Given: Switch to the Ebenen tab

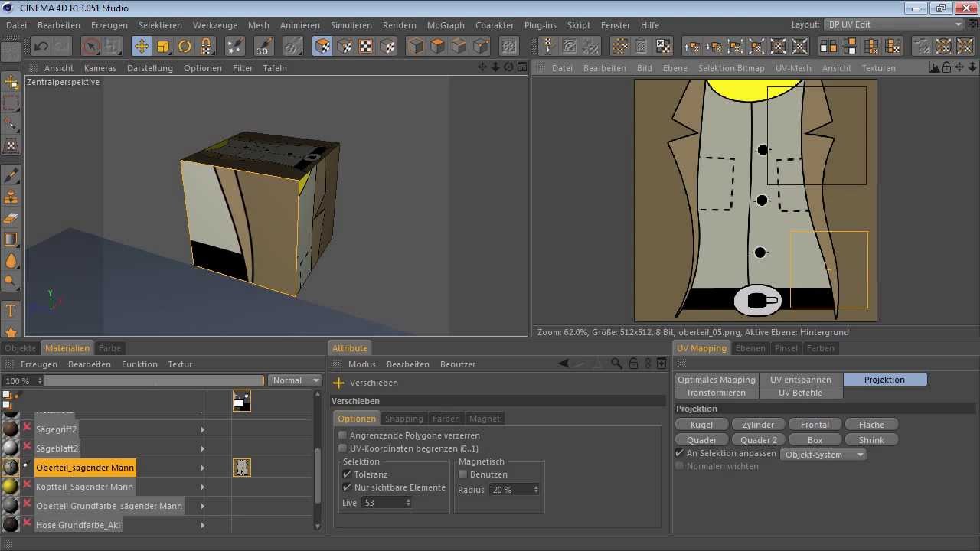Looking at the screenshot, I should click(750, 348).
